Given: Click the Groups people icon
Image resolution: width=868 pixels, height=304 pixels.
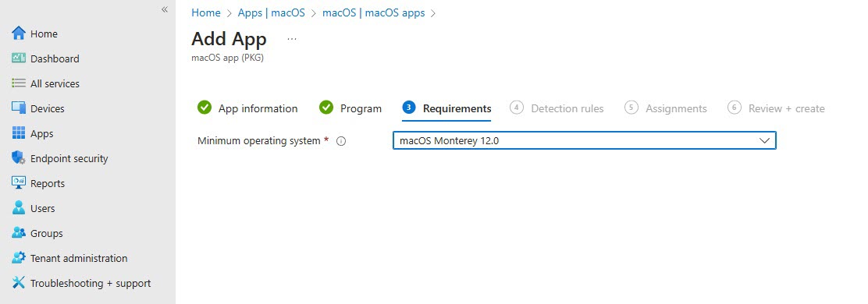Looking at the screenshot, I should (x=19, y=233).
